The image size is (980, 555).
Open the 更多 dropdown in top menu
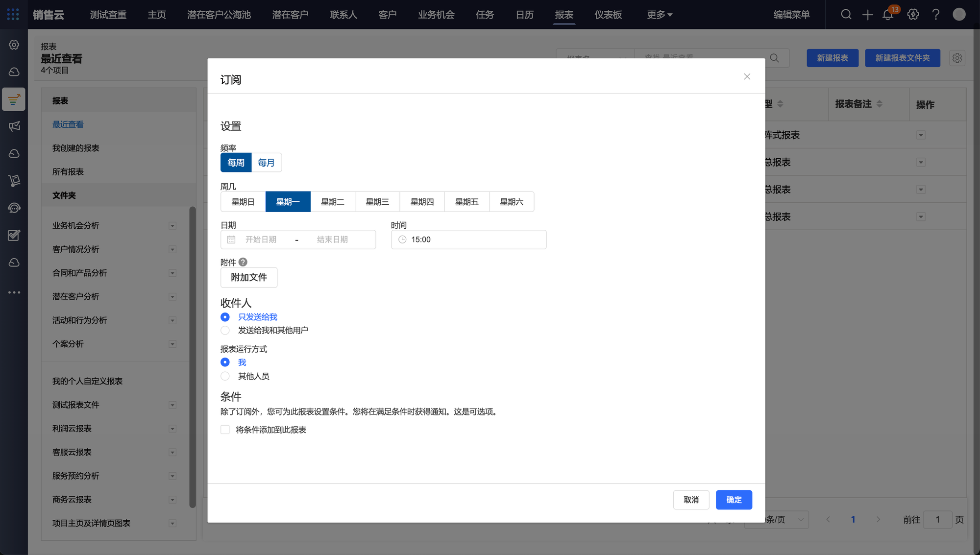[x=659, y=15]
